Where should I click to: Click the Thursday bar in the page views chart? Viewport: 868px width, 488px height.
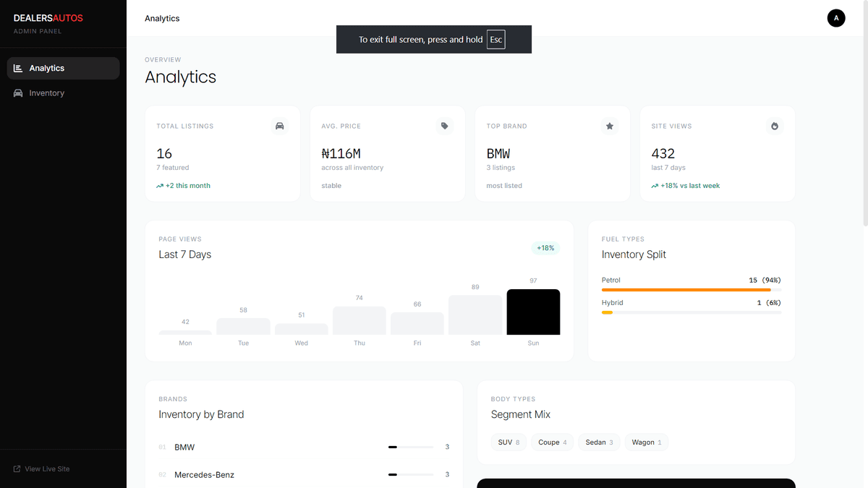pos(359,320)
